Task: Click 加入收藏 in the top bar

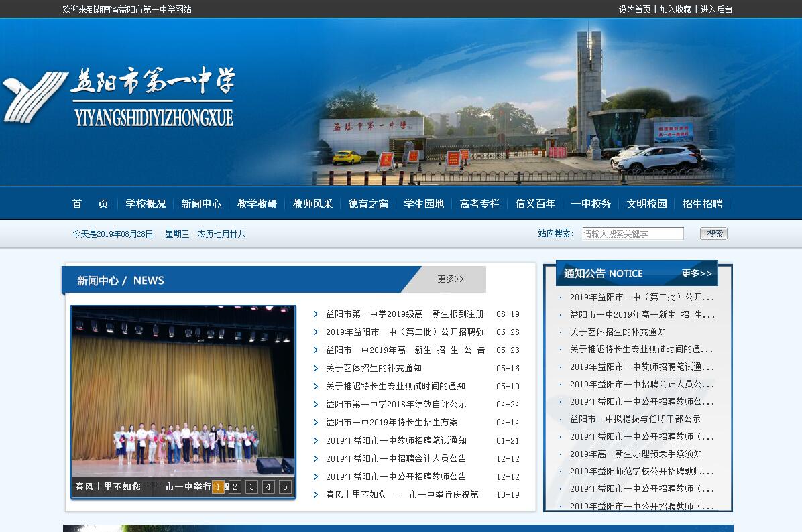Action: point(675,9)
